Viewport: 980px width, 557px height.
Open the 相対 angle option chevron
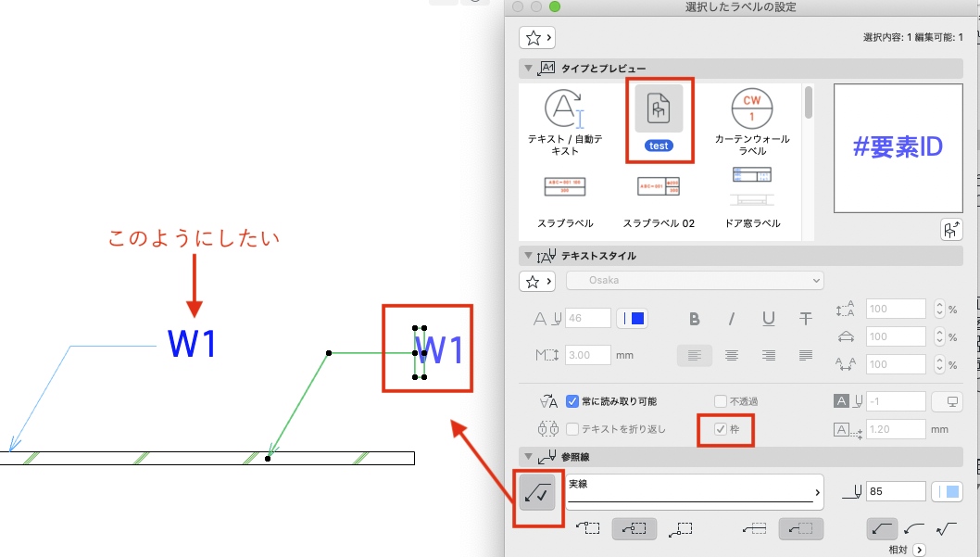pyautogui.click(x=919, y=551)
